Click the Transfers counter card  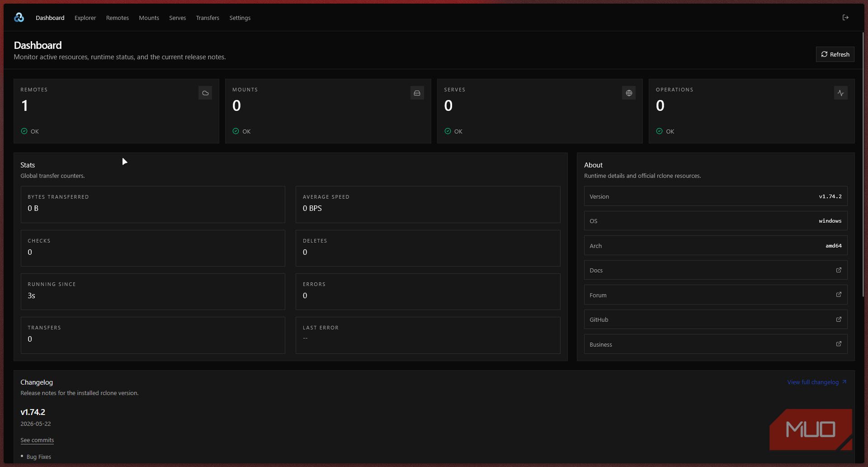point(153,335)
